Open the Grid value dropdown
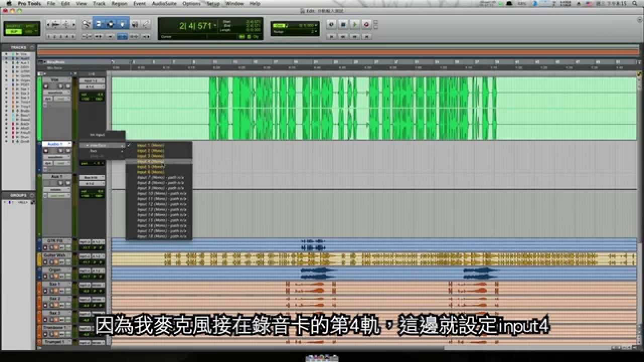 coord(316,25)
